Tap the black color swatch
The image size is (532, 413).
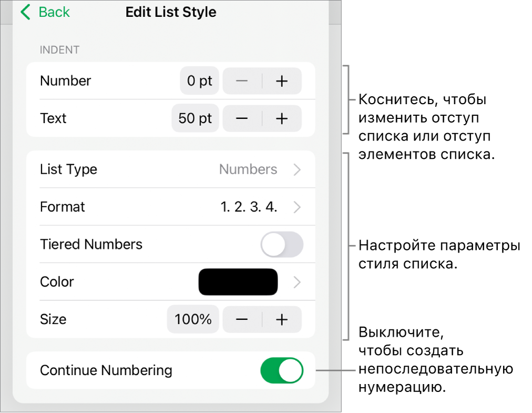pyautogui.click(x=238, y=282)
